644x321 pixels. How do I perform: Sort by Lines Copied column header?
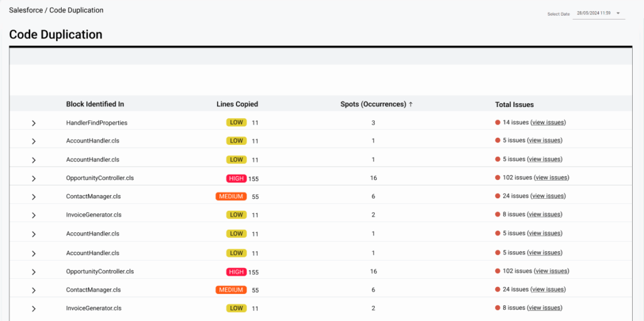coord(237,104)
